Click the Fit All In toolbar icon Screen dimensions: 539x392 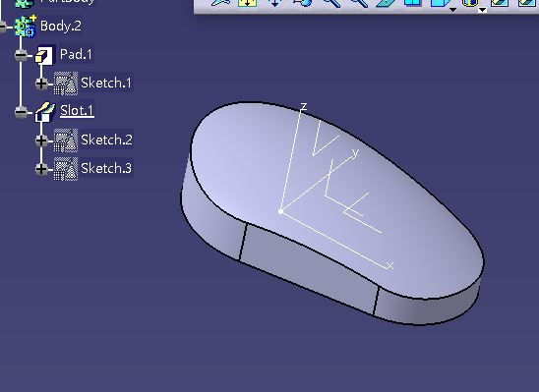(248, 3)
